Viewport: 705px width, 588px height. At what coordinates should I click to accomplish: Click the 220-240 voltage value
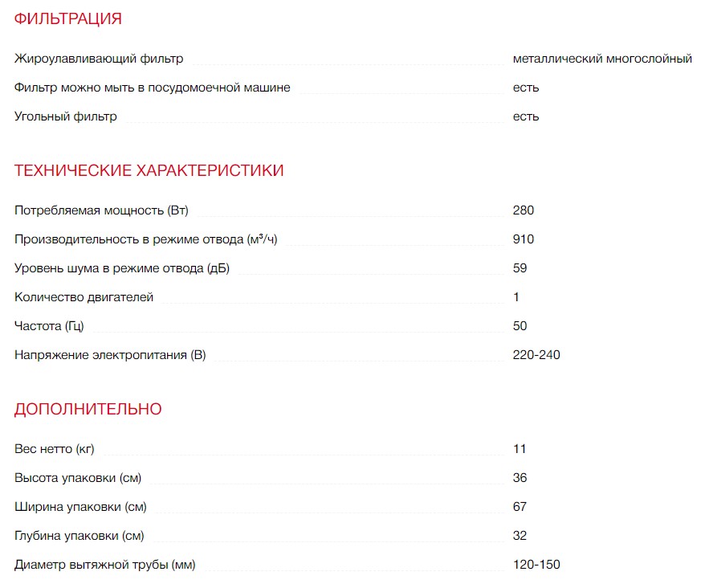536,355
